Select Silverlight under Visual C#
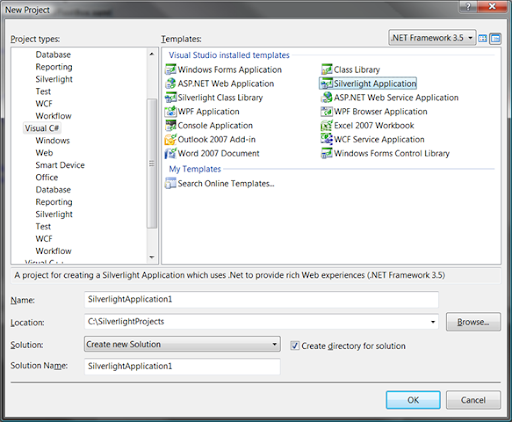The width and height of the screenshot is (512, 422). coord(54,214)
